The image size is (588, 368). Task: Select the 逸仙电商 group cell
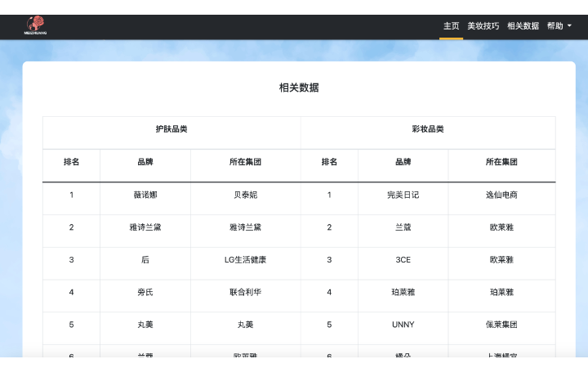pyautogui.click(x=501, y=195)
